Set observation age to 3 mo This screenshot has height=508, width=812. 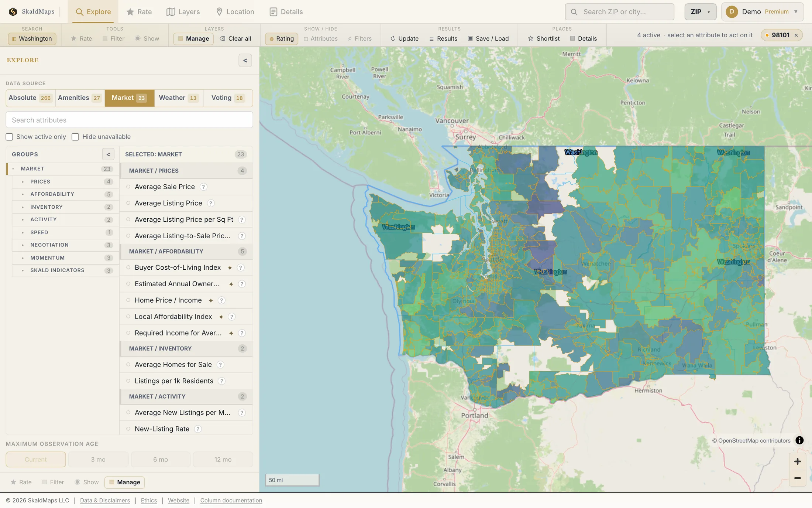pyautogui.click(x=98, y=460)
